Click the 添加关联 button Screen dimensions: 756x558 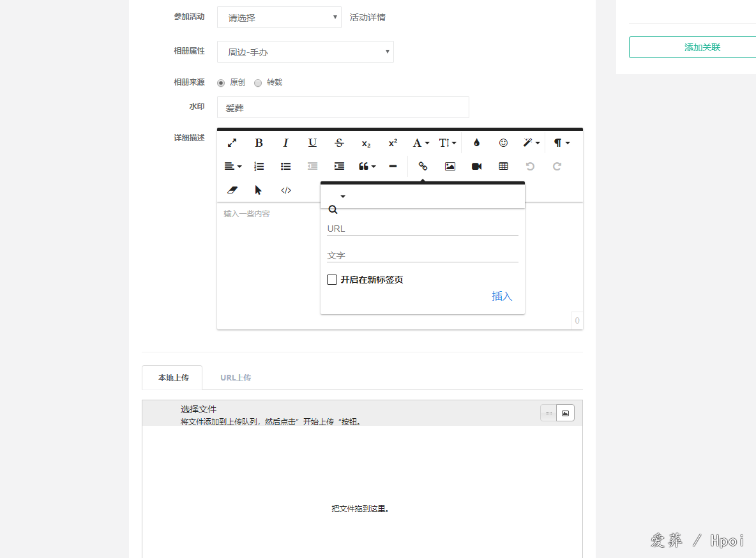pyautogui.click(x=692, y=47)
